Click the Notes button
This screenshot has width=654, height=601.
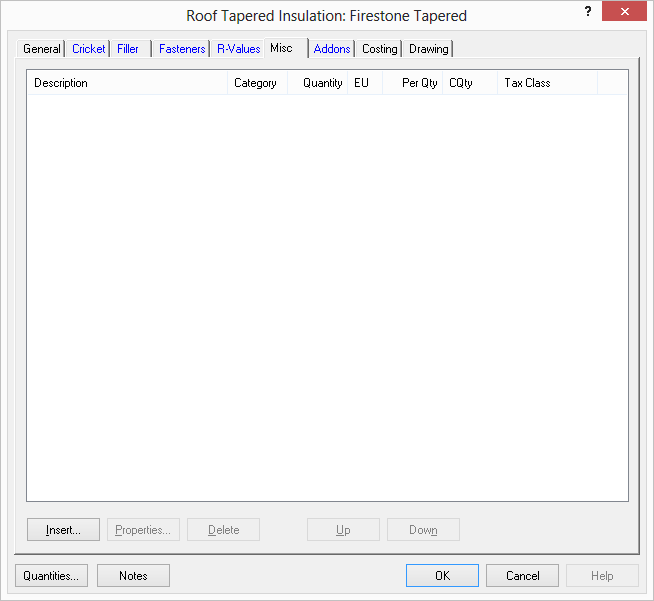click(133, 575)
